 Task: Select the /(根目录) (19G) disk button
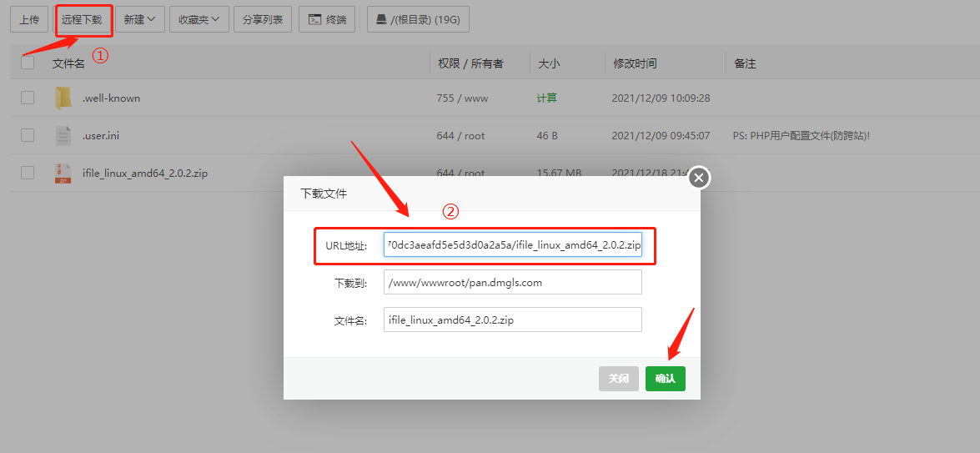pyautogui.click(x=418, y=19)
